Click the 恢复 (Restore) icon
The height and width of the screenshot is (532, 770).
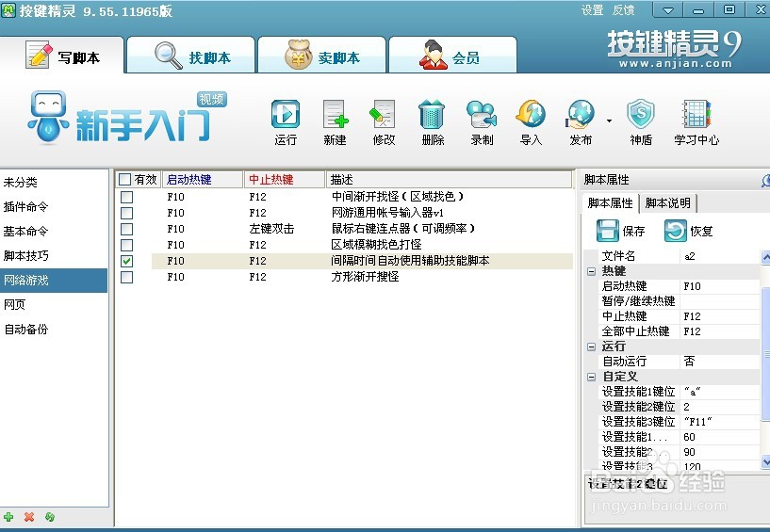point(675,231)
